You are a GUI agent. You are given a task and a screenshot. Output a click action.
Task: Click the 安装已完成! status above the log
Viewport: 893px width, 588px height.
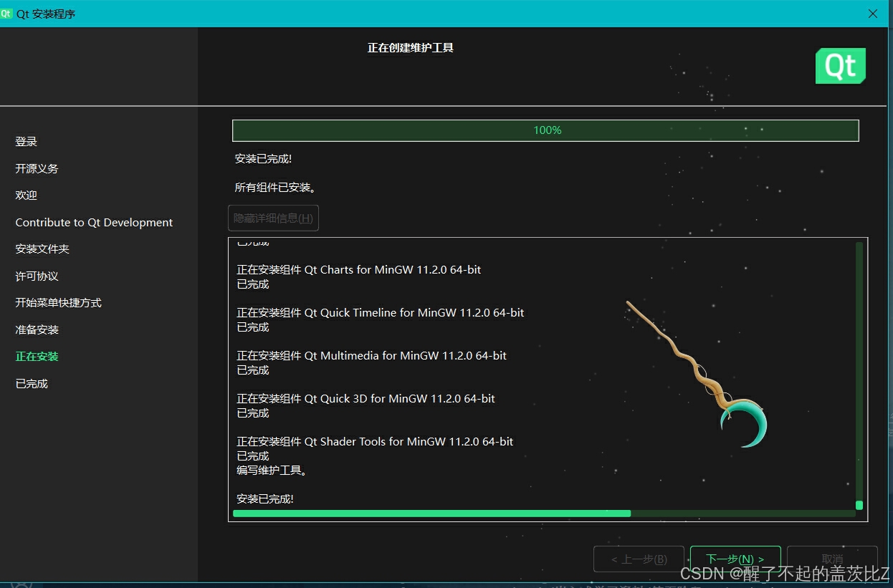pos(263,159)
